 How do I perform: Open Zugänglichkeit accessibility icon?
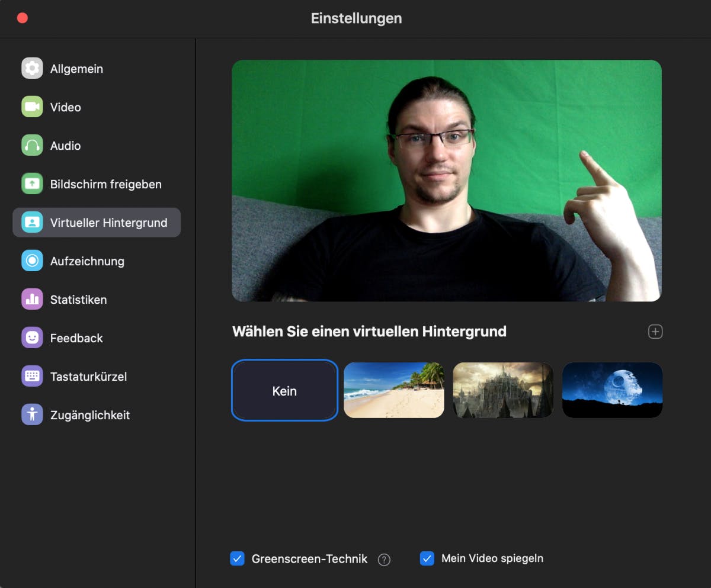[32, 415]
